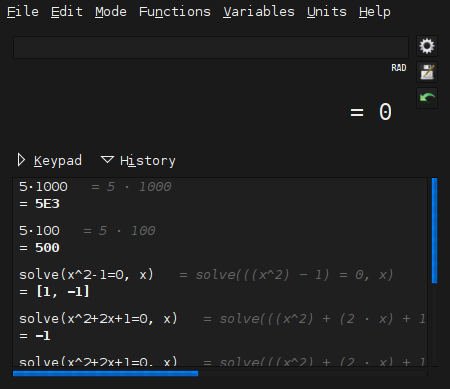Open the Variables menu
The image size is (450, 389).
(x=259, y=12)
